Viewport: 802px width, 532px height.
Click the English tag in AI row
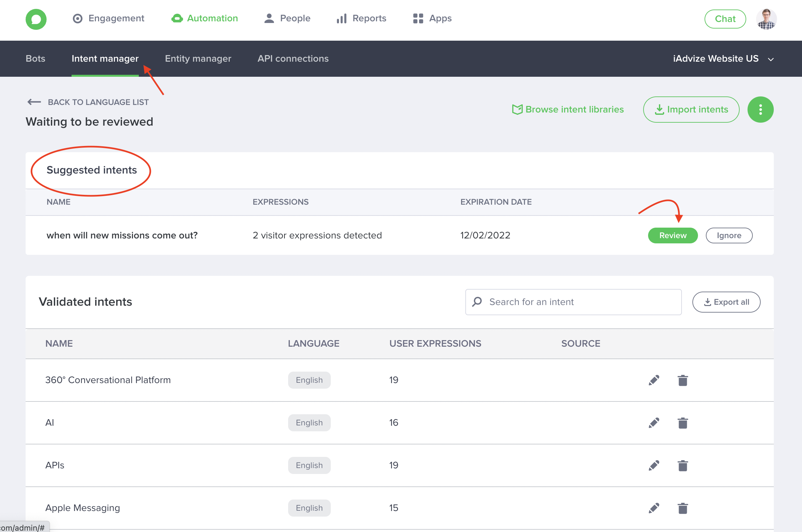coord(309,423)
